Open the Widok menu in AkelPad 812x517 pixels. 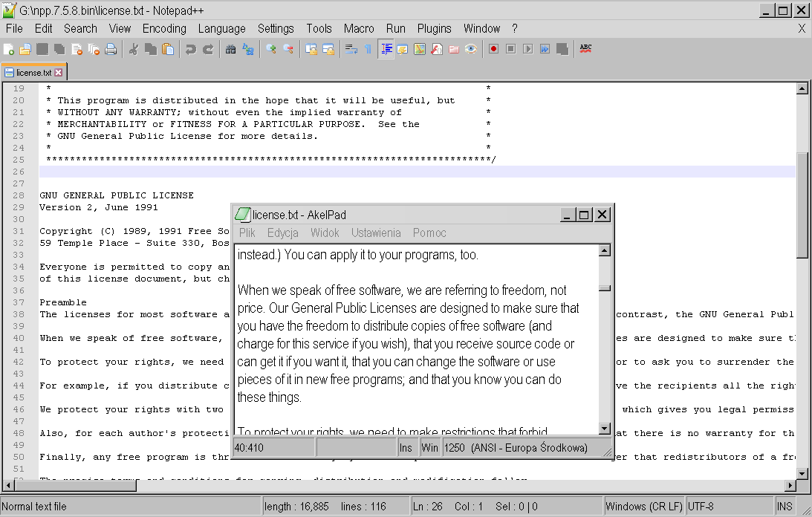coord(325,233)
